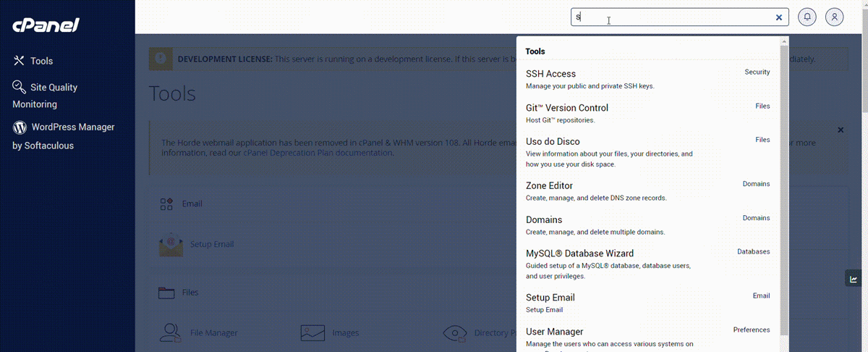The height and width of the screenshot is (352, 868).
Task: Open Images link
Action: click(x=346, y=333)
